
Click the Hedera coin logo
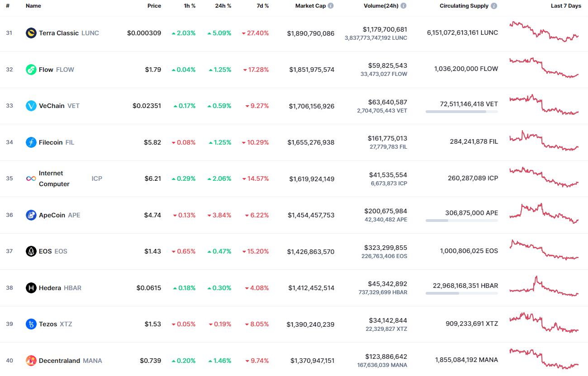(31, 288)
